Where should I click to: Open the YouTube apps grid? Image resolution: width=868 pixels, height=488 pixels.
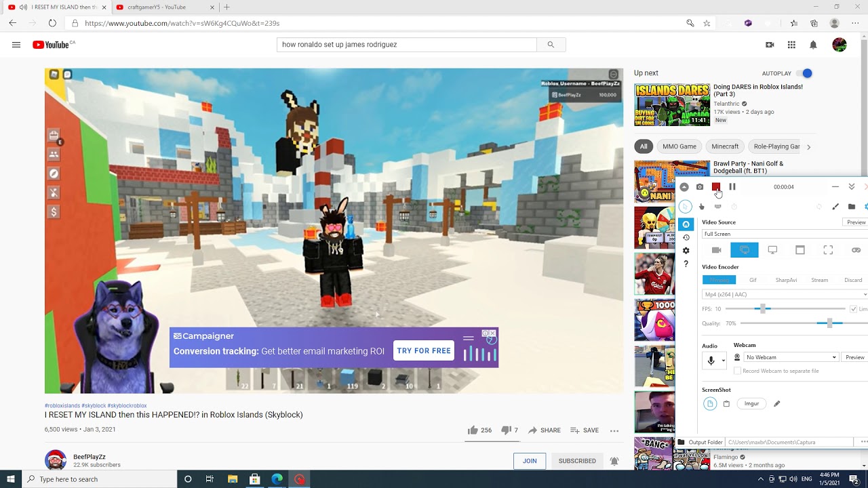791,45
